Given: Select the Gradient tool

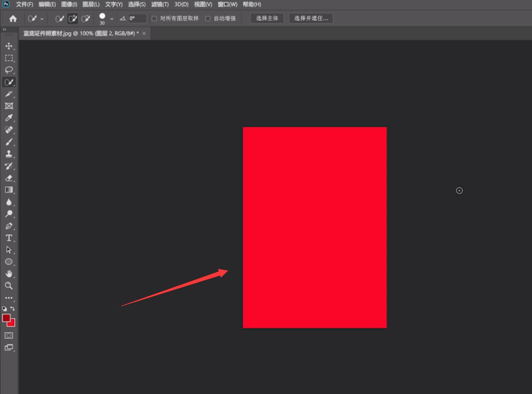Looking at the screenshot, I should [9, 190].
